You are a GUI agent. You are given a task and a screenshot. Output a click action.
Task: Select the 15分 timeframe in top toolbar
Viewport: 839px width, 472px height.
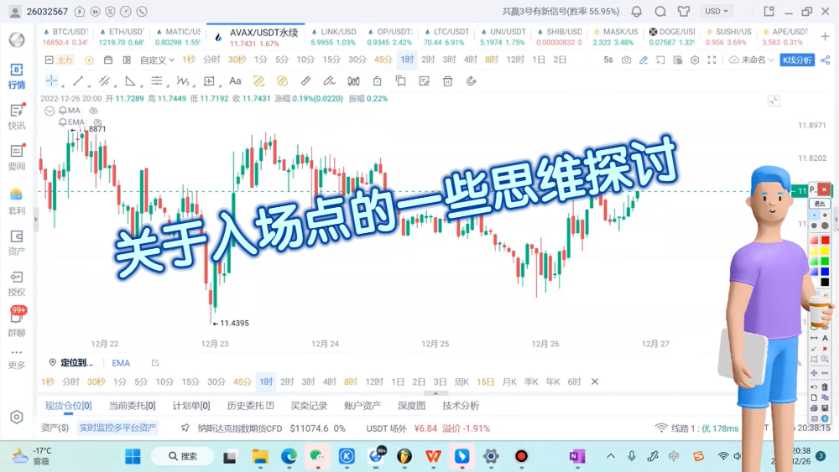(x=332, y=60)
